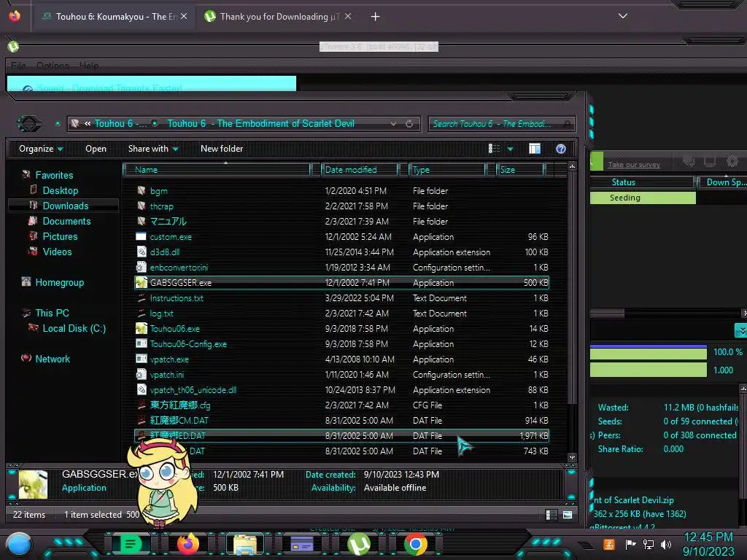Switch to large icons view in status bar
The height and width of the screenshot is (560, 747).
[x=568, y=515]
